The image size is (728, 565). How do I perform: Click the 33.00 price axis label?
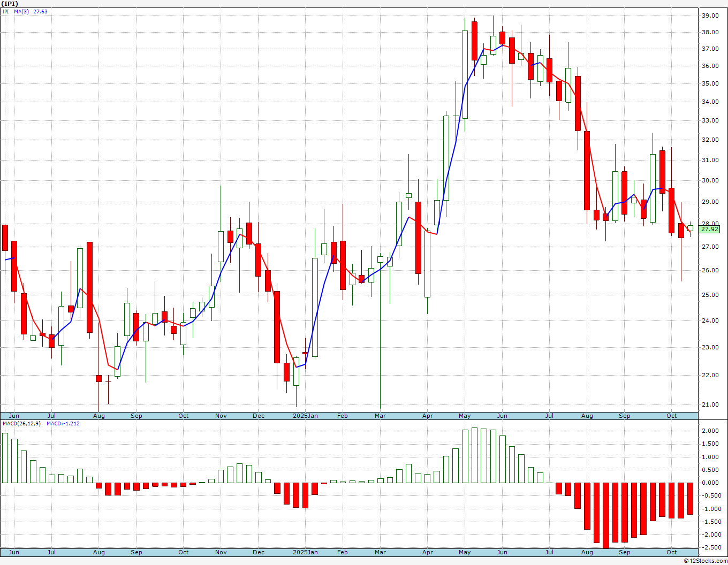[x=710, y=120]
